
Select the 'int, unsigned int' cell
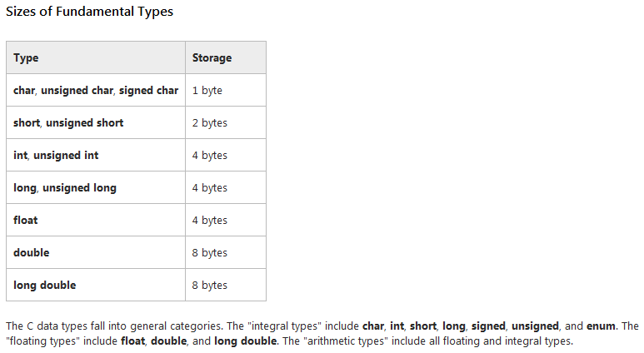click(96, 155)
